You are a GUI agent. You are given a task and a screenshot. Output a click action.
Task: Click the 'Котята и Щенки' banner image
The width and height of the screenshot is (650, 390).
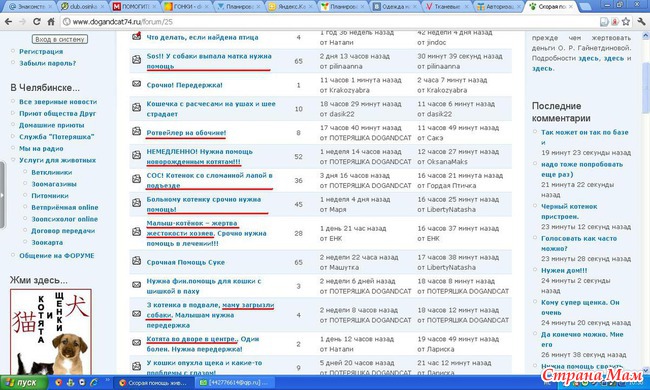coord(51,332)
